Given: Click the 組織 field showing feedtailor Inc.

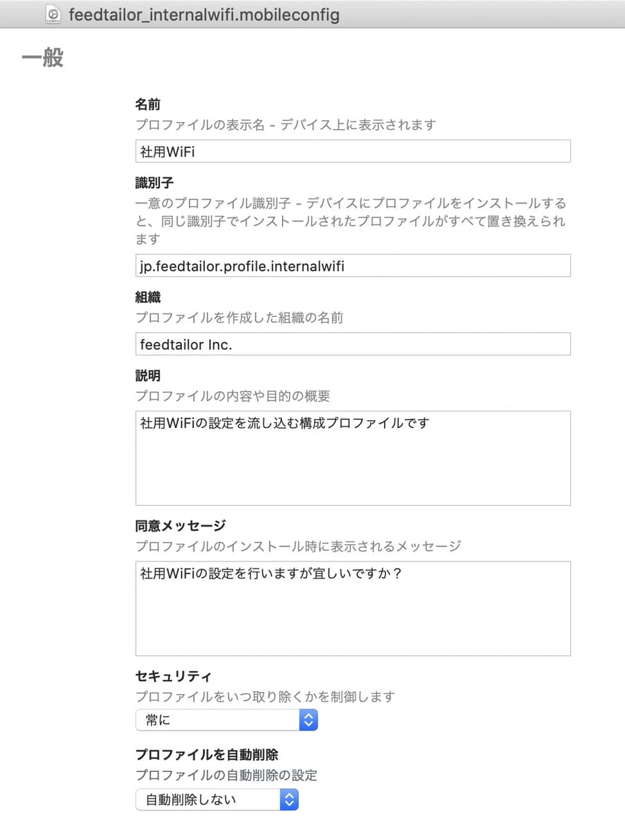Looking at the screenshot, I should point(353,344).
